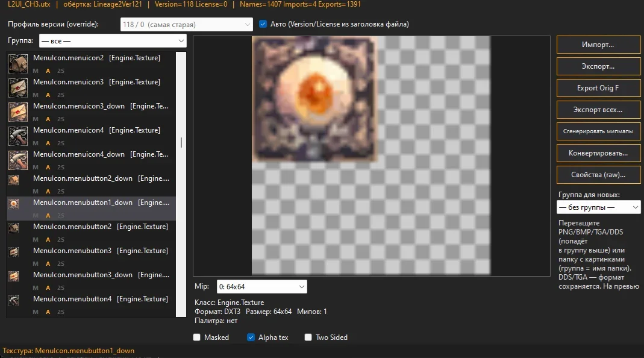The width and height of the screenshot is (644, 358).
Task: Click the A flag under MenuIcon.menubutton2
Action: tap(48, 240)
